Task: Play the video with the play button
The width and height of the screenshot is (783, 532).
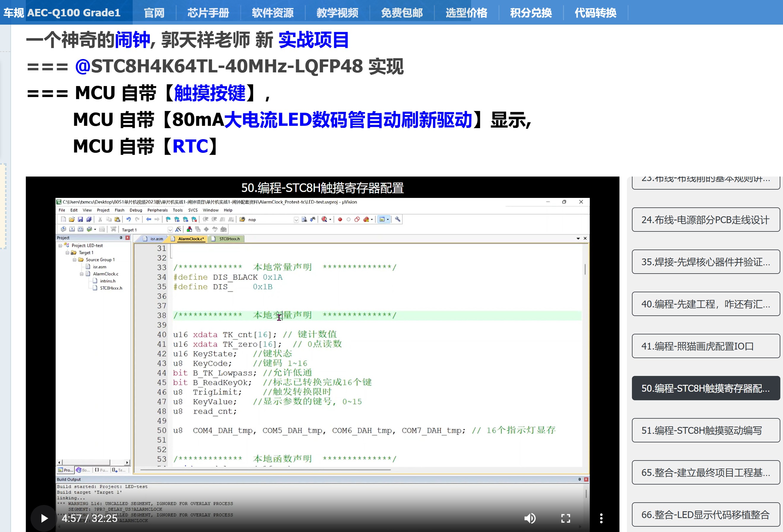Action: (44, 518)
